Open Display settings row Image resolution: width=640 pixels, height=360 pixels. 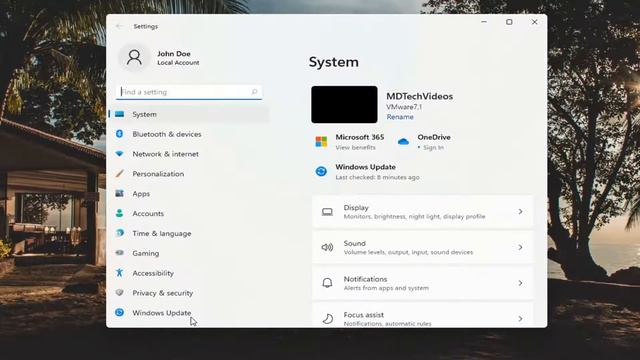coord(422,211)
